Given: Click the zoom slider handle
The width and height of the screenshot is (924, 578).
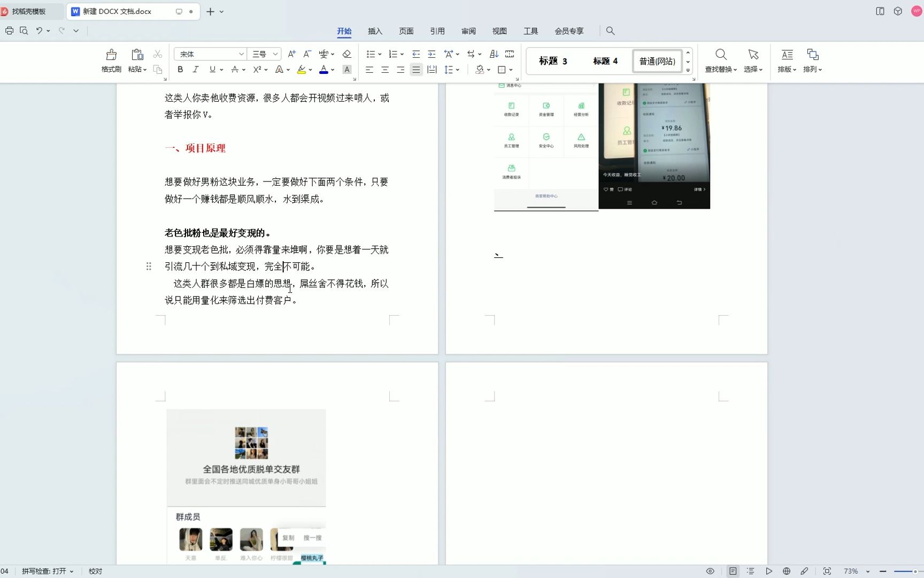Looking at the screenshot, I should point(915,571).
